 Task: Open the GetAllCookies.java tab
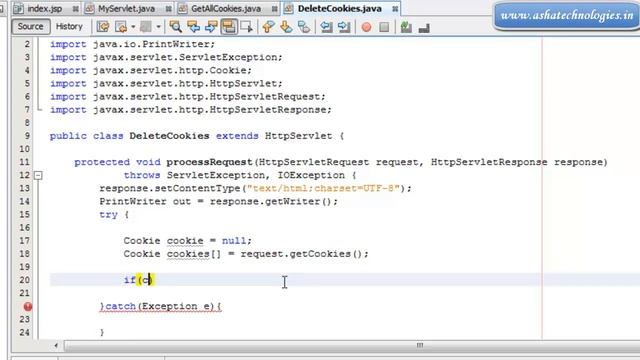point(226,9)
